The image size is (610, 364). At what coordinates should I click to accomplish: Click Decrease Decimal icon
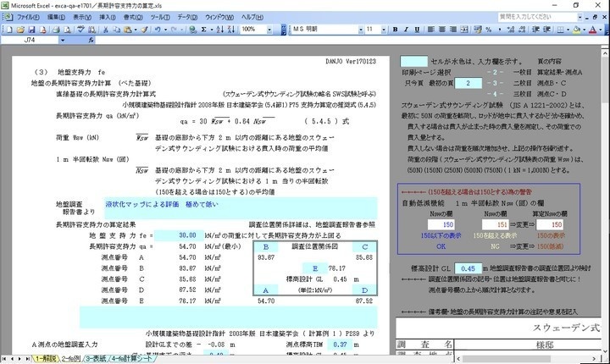click(x=522, y=30)
